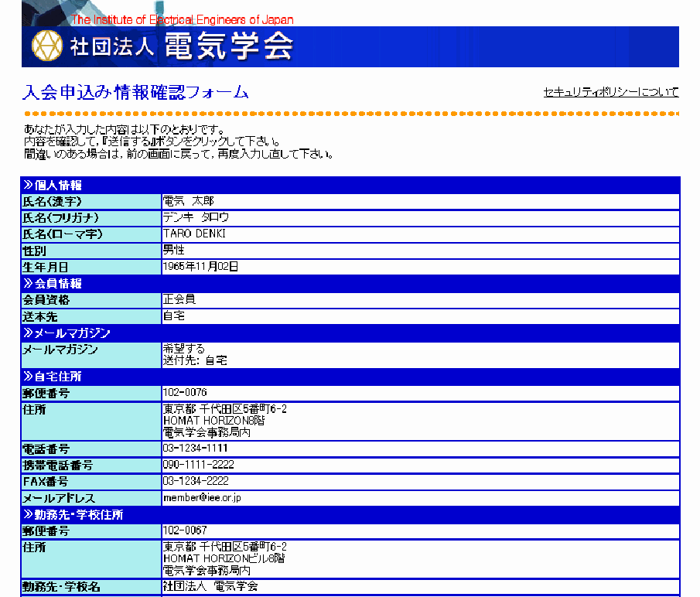Click the name value TARO DENKI

[194, 234]
